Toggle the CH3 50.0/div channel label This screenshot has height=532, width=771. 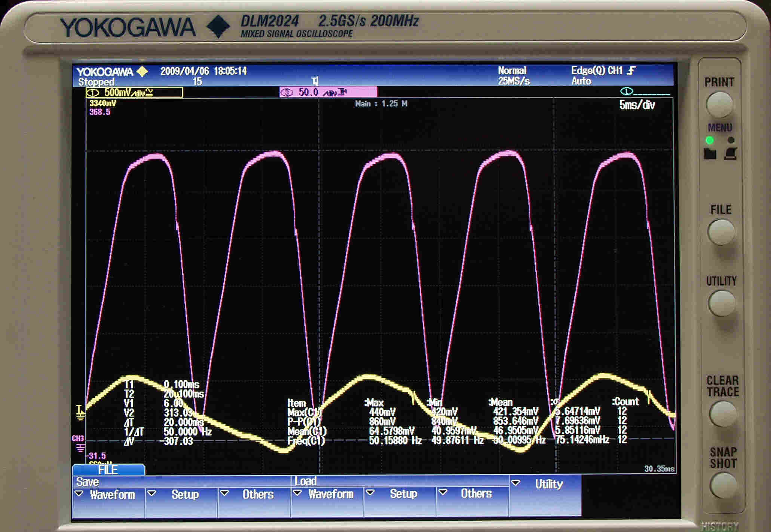pos(328,92)
